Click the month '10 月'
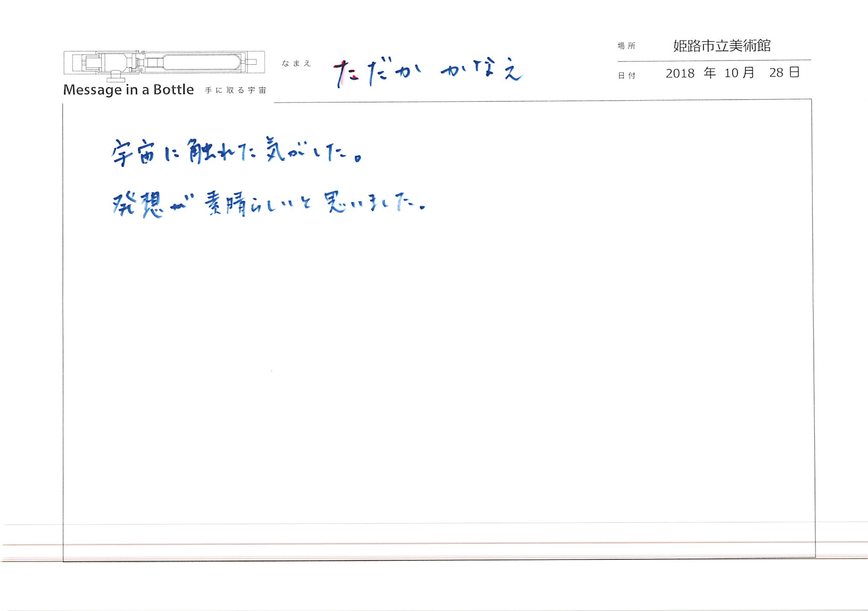The height and width of the screenshot is (611, 868). point(739,73)
